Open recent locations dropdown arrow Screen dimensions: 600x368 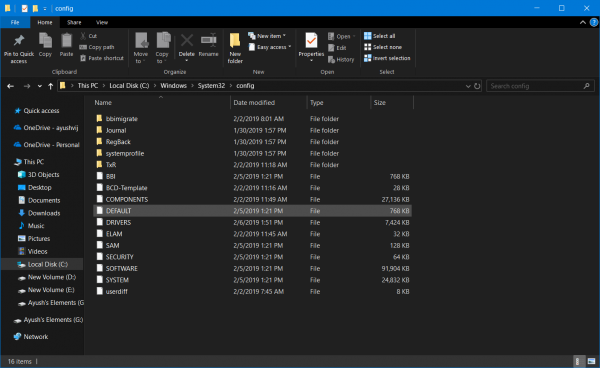(x=39, y=86)
